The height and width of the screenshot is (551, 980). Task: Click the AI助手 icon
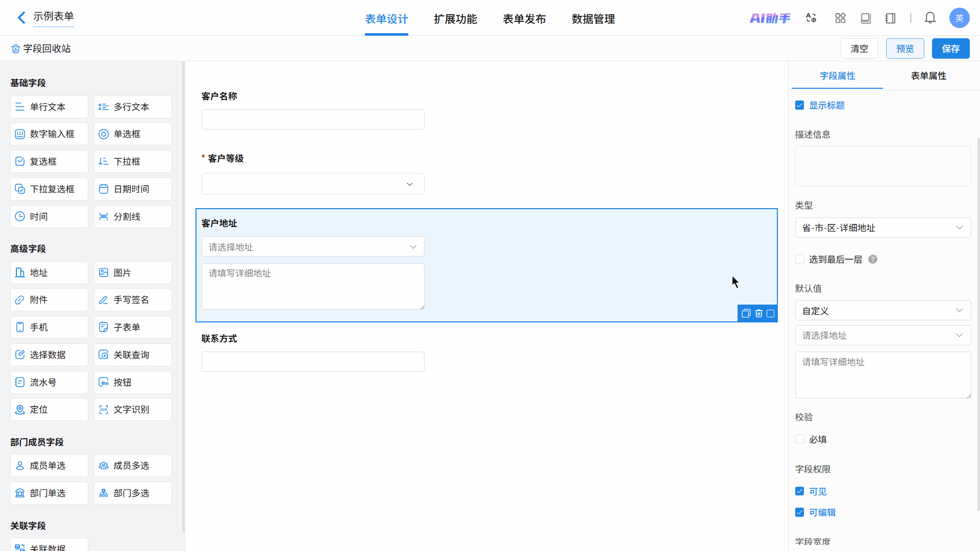tap(770, 18)
